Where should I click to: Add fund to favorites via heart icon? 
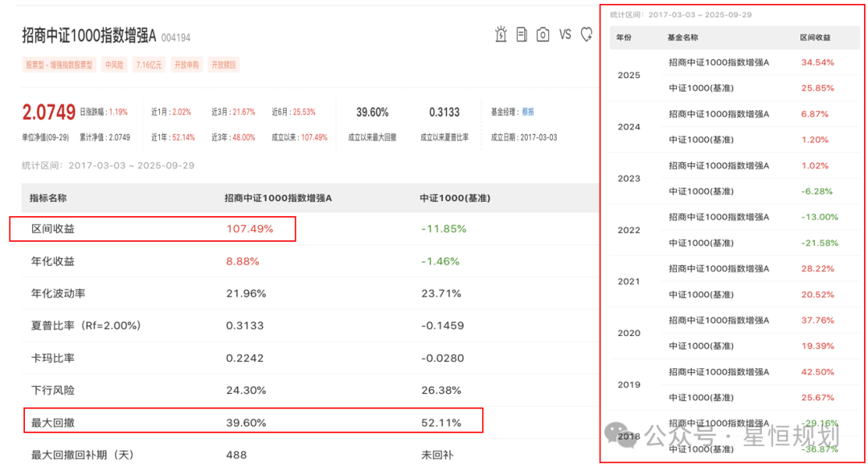click(x=586, y=35)
